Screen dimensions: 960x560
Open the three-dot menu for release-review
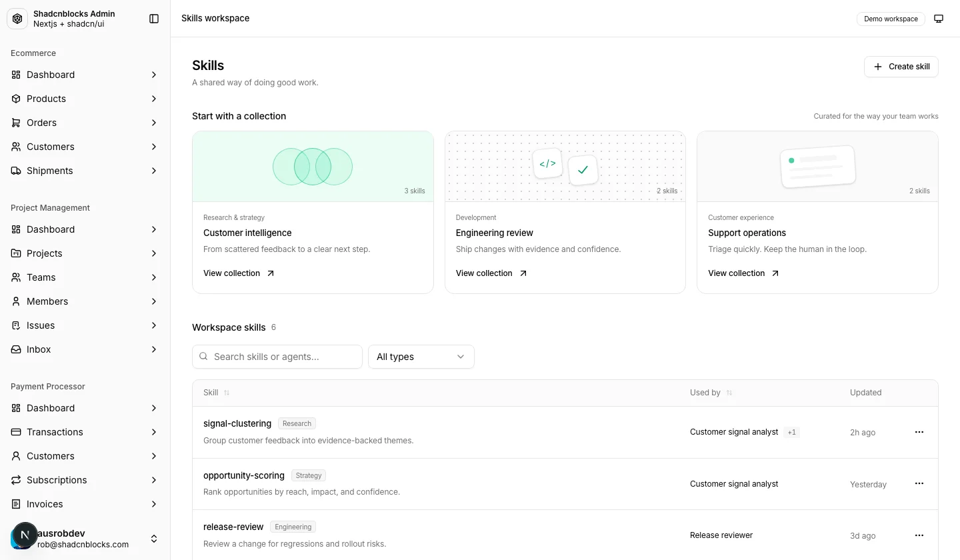click(919, 535)
